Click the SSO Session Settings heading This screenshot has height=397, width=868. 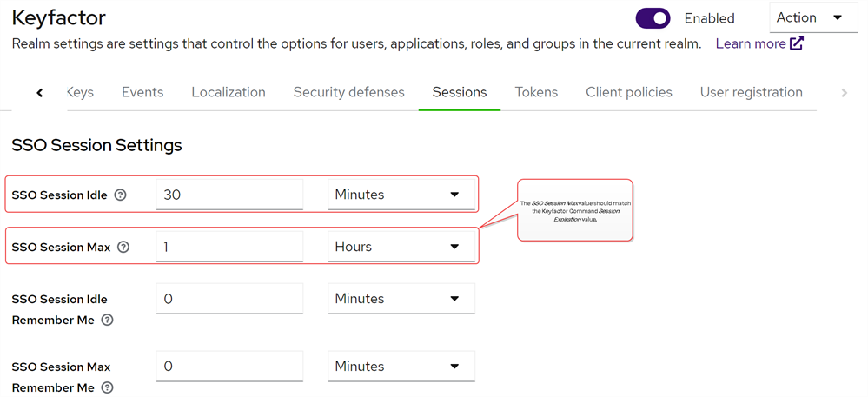pyautogui.click(x=96, y=145)
